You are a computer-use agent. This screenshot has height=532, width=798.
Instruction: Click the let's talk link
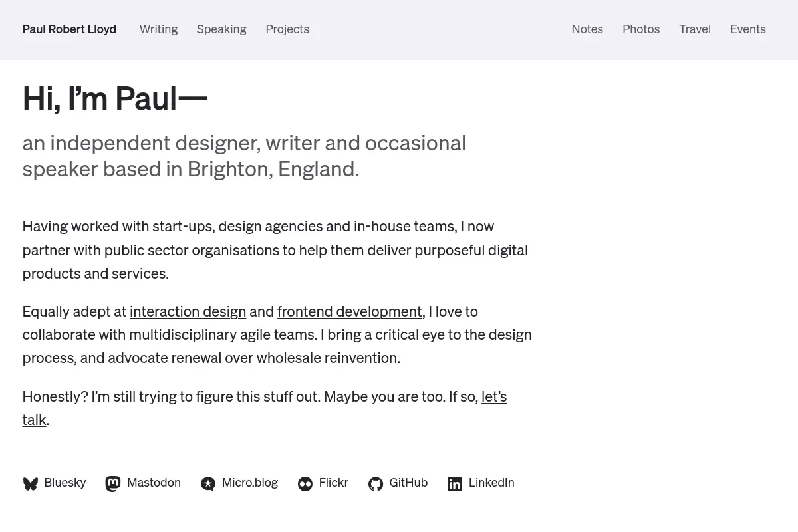click(x=494, y=396)
